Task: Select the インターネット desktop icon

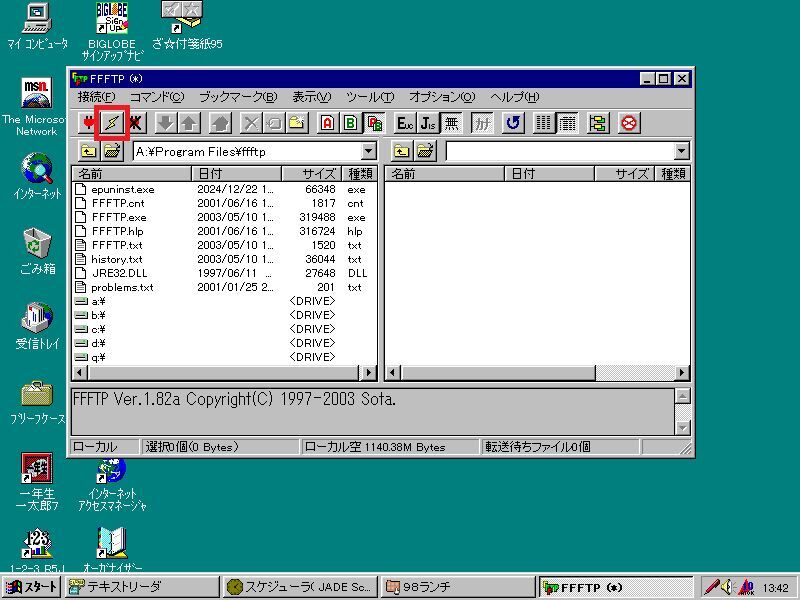Action: (x=37, y=176)
